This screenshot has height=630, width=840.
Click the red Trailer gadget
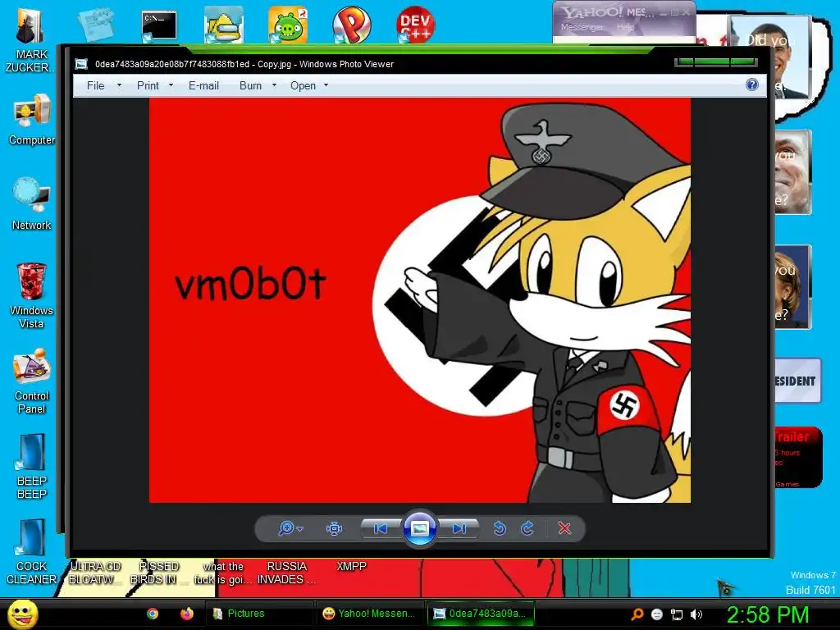pos(797,457)
